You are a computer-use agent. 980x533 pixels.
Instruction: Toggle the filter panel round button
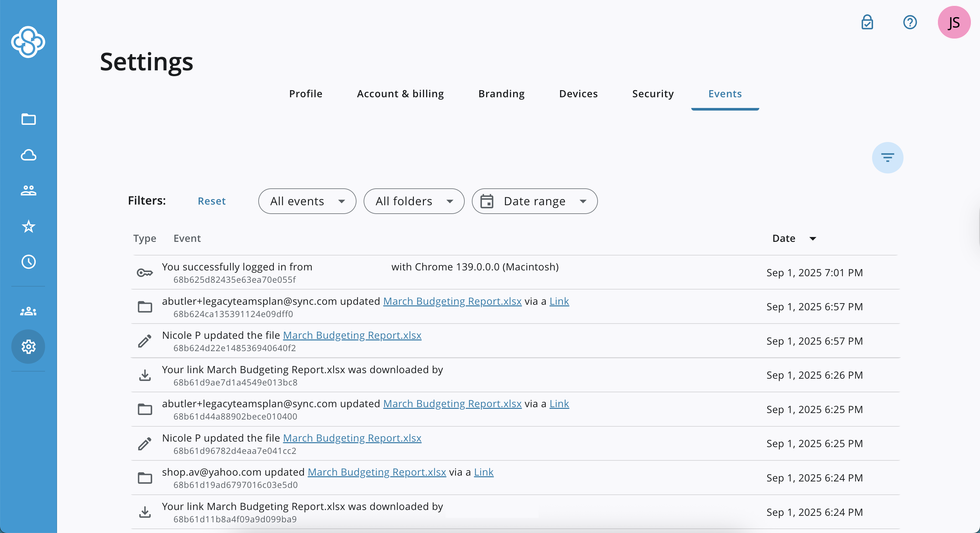887,158
